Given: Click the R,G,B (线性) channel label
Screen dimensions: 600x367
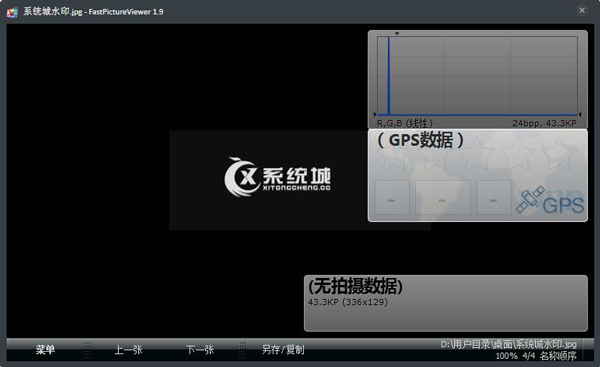Looking at the screenshot, I should [x=405, y=123].
